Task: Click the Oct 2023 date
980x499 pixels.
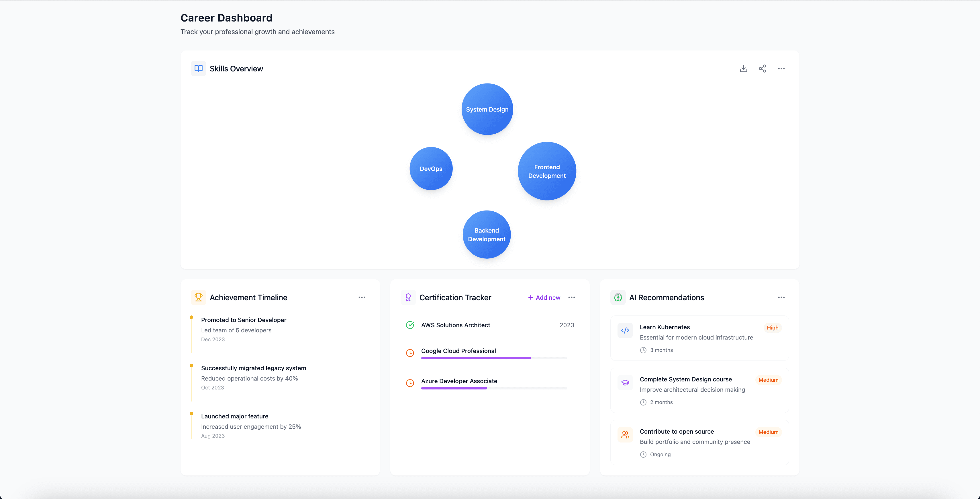Action: tap(212, 388)
